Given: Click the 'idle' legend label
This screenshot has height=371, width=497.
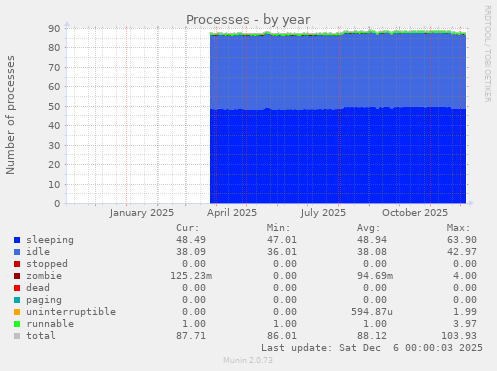Looking at the screenshot, I should (38, 252).
